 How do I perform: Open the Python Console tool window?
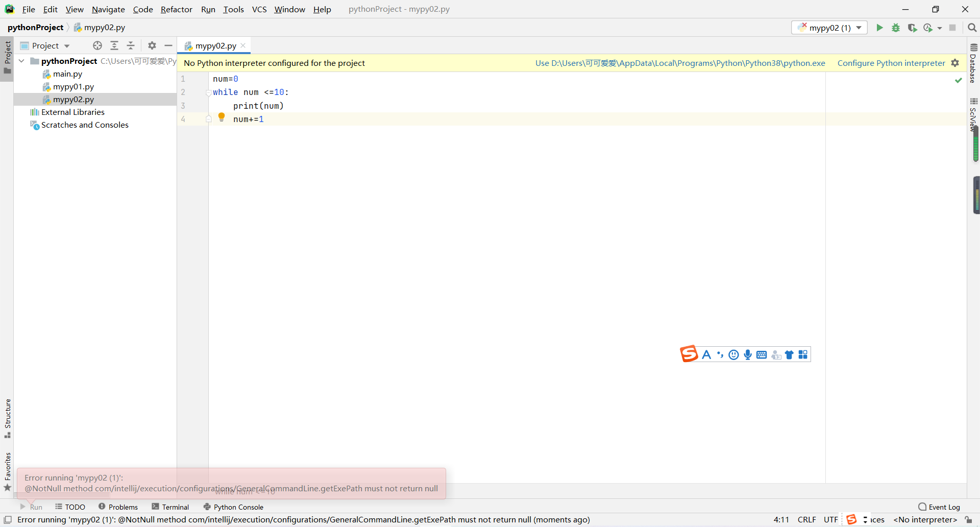(x=233, y=507)
